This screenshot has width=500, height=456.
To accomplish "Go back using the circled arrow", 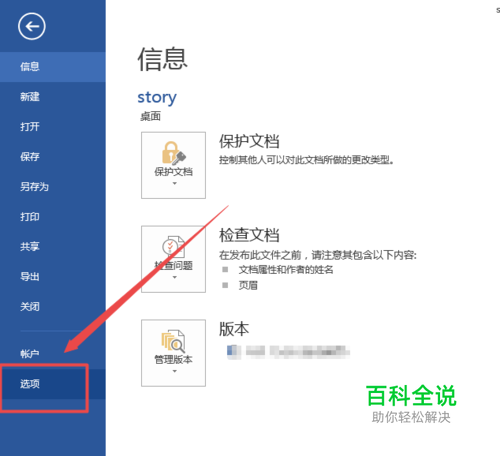I will [x=32, y=26].
